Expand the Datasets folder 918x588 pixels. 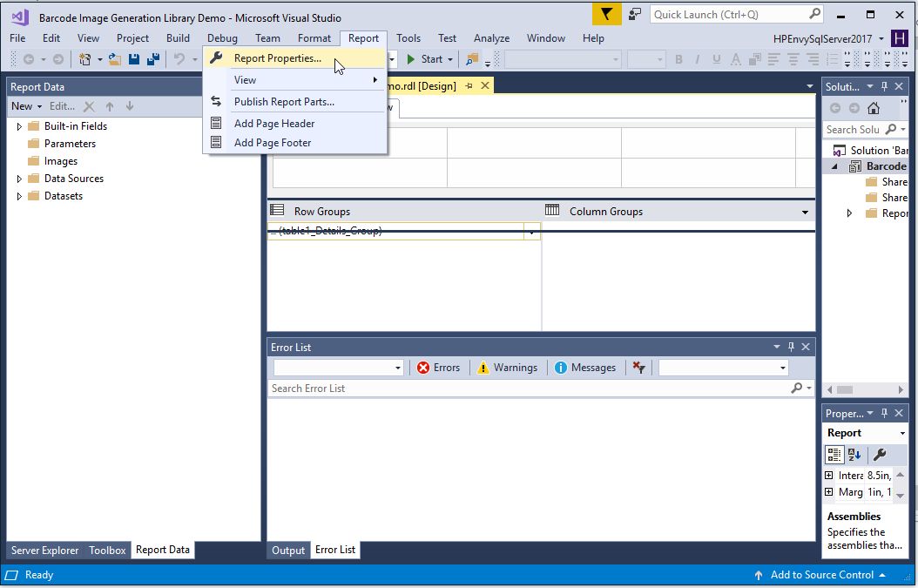[19, 196]
